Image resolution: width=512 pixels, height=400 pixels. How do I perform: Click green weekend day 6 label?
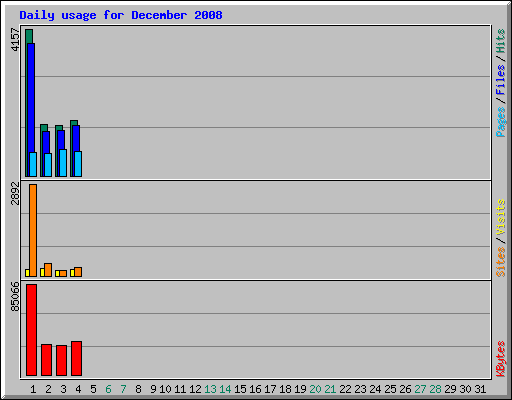tap(108, 389)
